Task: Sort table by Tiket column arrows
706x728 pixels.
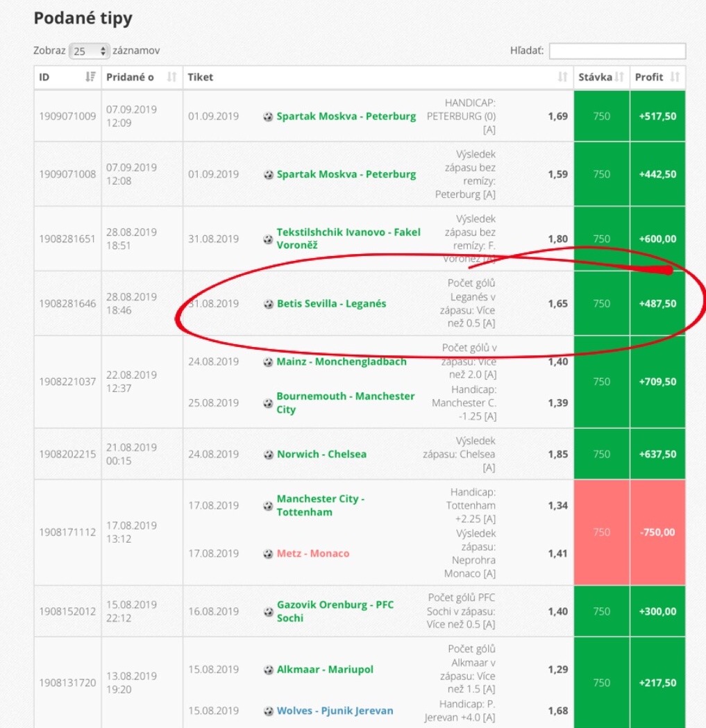Action: pyautogui.click(x=562, y=77)
